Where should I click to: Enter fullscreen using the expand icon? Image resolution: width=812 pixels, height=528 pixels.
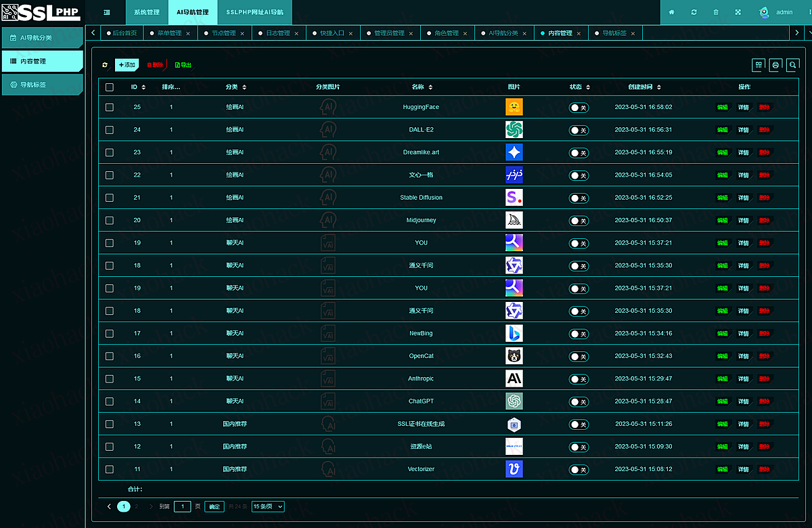pyautogui.click(x=738, y=12)
